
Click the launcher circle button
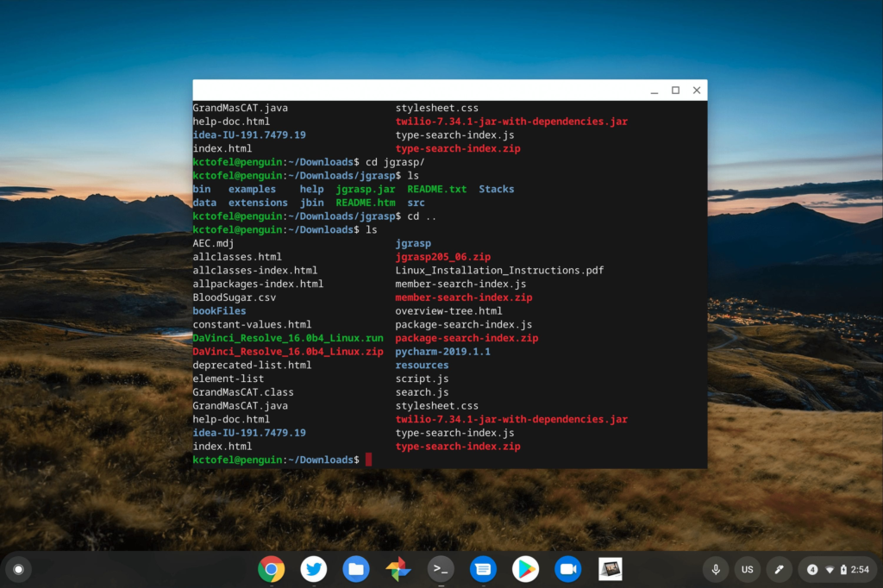pos(19,569)
